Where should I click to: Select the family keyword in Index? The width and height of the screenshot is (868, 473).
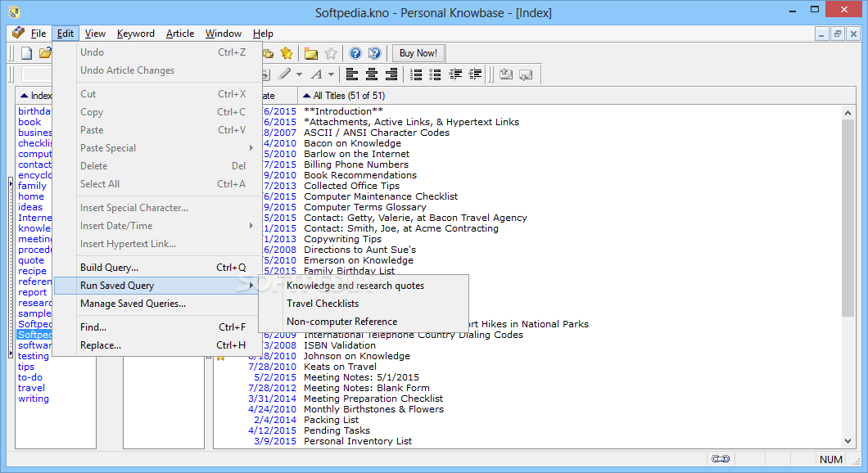pos(32,186)
